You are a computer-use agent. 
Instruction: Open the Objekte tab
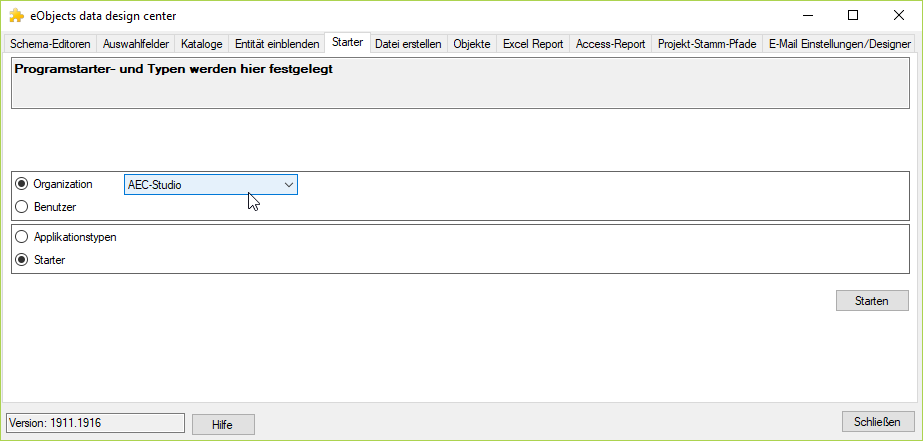[472, 44]
